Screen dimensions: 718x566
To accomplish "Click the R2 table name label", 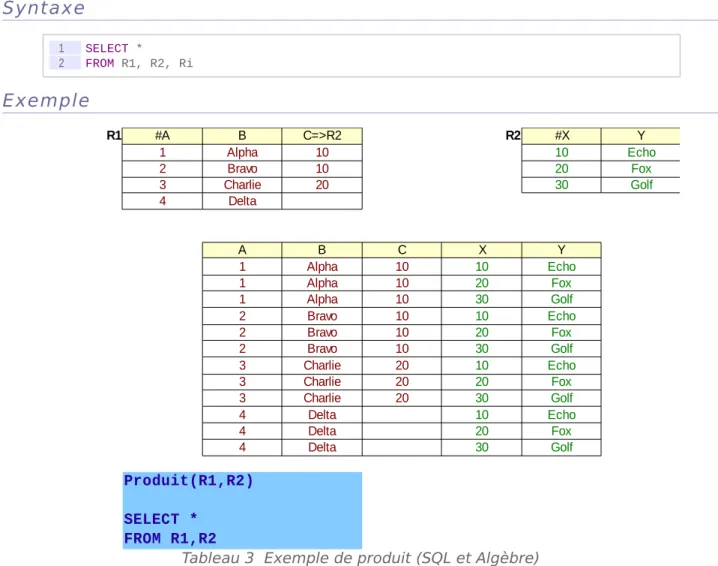I will pyautogui.click(x=513, y=136).
